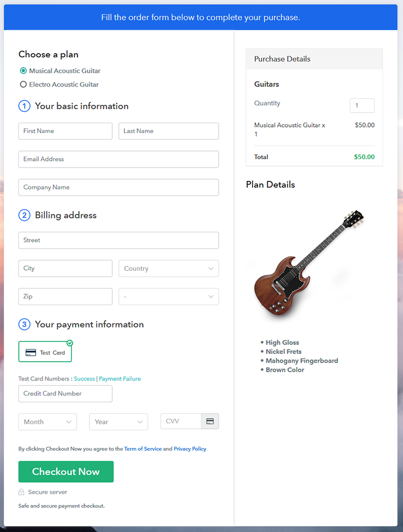The width and height of the screenshot is (403, 532).
Task: Open the Privacy Policy link
Action: click(190, 449)
